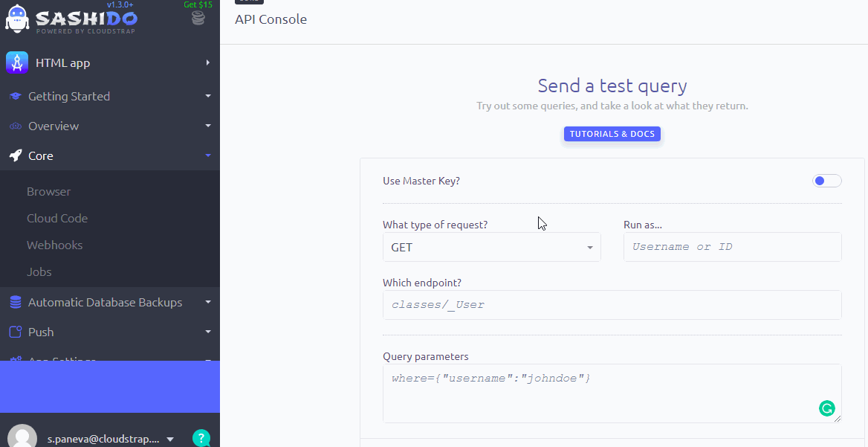Collapse the Core section chevron
The image size is (868, 447).
point(208,155)
